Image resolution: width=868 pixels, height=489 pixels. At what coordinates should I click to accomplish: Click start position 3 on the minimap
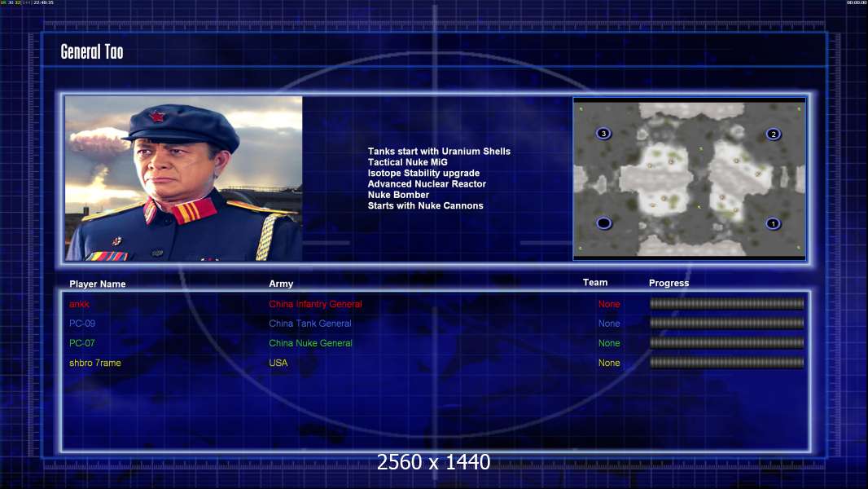[603, 134]
